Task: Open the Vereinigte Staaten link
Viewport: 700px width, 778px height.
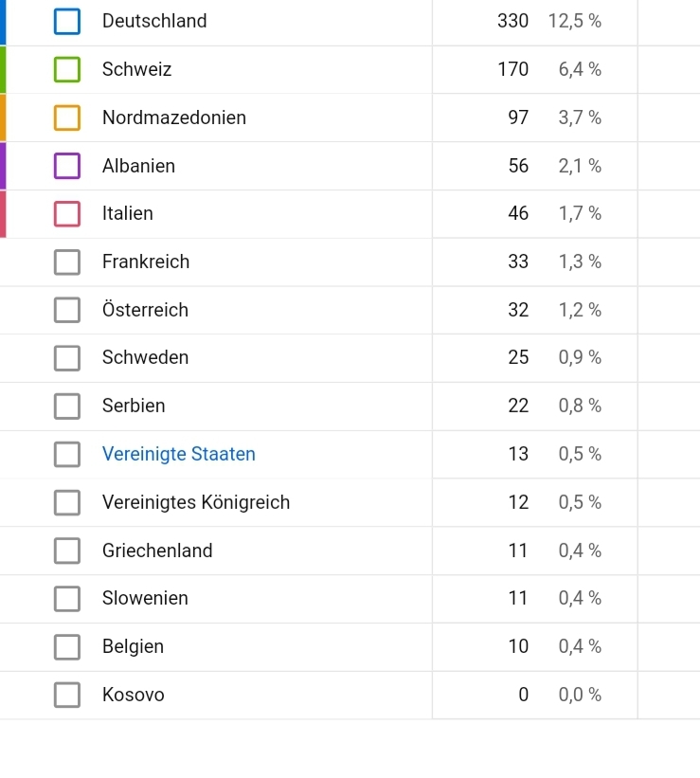Action: click(x=179, y=454)
